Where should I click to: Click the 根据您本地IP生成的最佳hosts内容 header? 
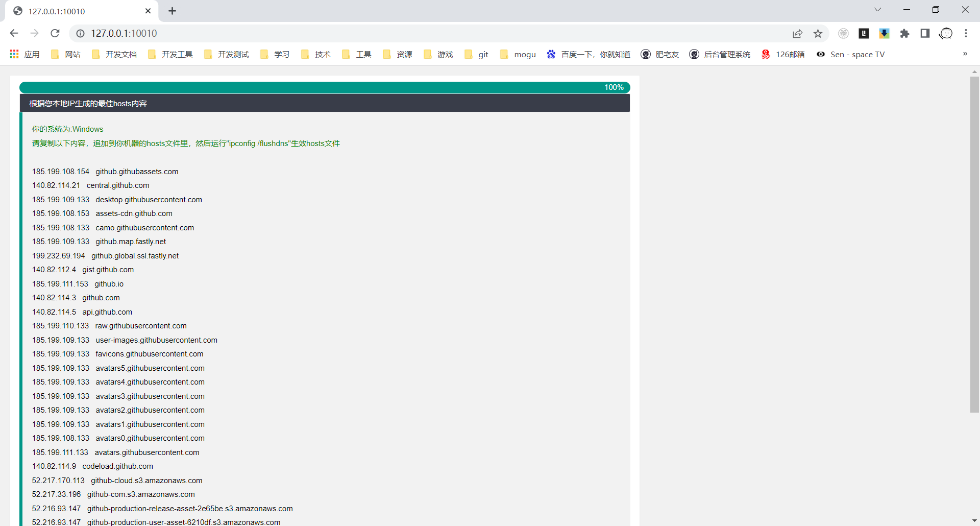(x=325, y=103)
